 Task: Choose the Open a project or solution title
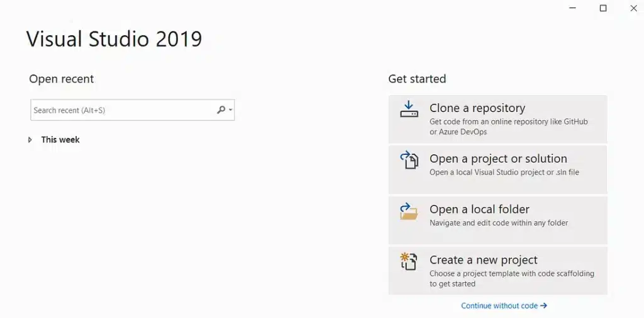tap(498, 159)
